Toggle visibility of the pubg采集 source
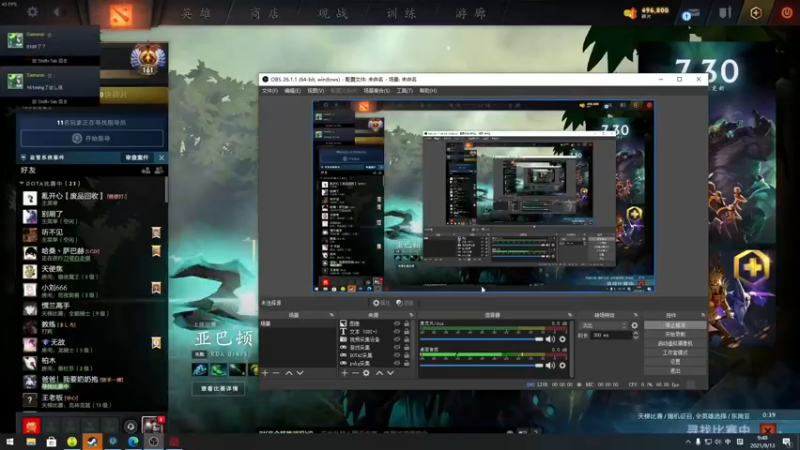The height and width of the screenshot is (450, 800). [397, 363]
